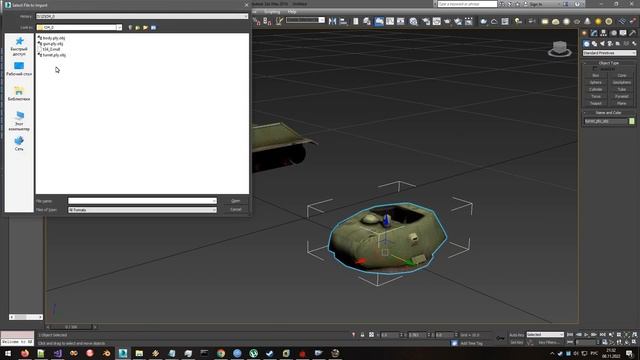Switch to Utilities command panel tab
Screen dimensions: 640x360
pyautogui.click(x=633, y=33)
